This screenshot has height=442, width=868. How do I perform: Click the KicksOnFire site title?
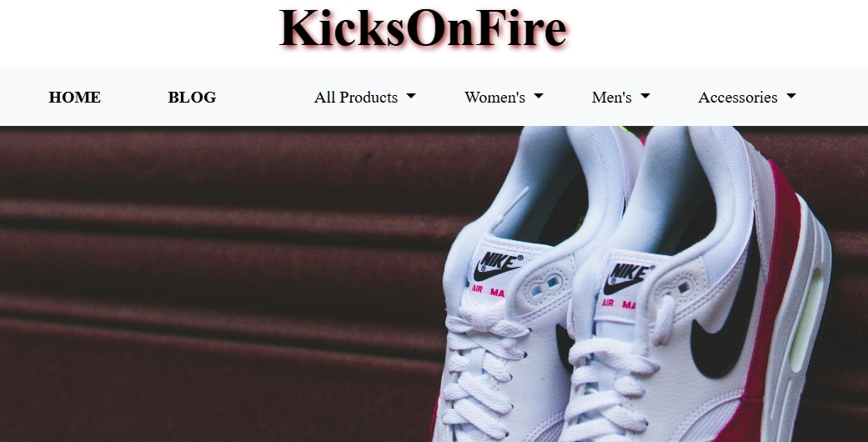pos(423,28)
